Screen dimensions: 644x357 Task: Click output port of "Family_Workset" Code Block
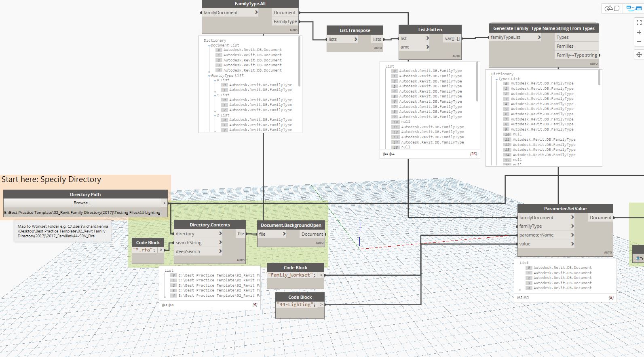pos(321,275)
